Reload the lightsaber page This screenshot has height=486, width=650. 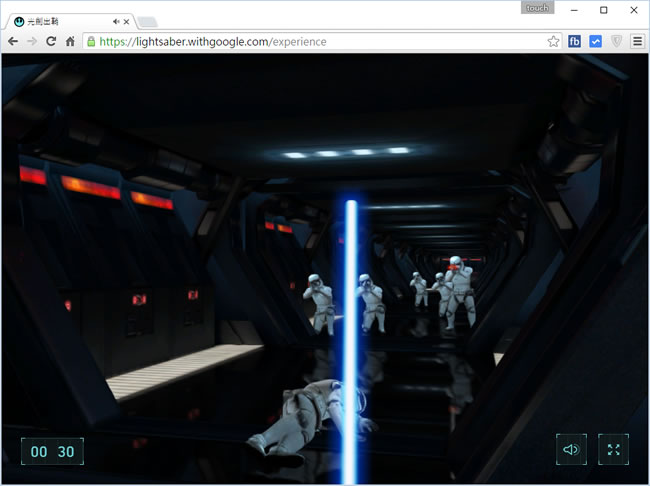pos(51,41)
